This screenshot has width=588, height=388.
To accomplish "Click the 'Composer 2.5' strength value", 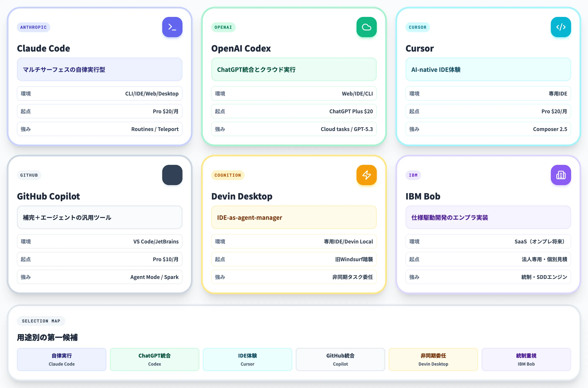I will pyautogui.click(x=550, y=129).
